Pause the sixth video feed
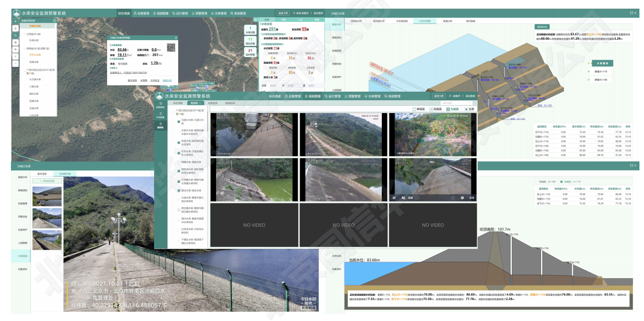Screen dimensions: 644x321 coord(394,198)
